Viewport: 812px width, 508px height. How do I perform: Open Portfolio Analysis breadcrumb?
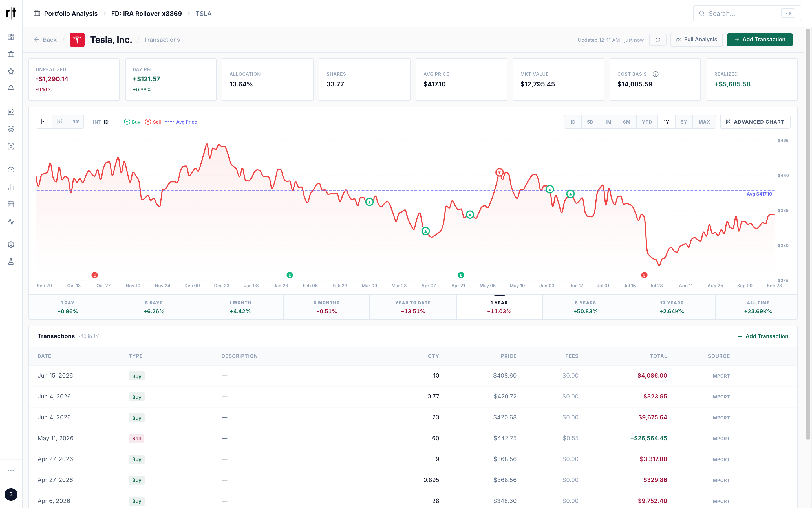click(66, 14)
